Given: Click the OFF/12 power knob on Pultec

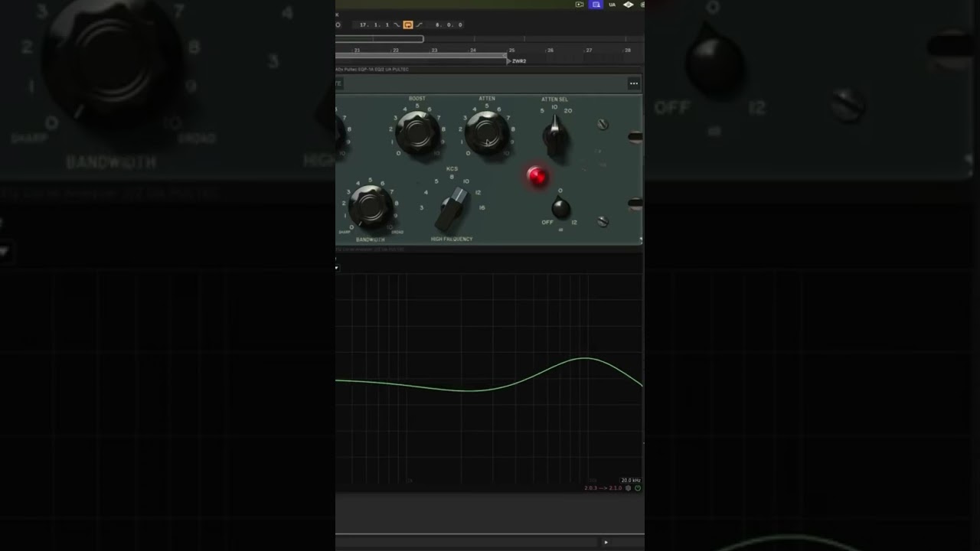Looking at the screenshot, I should coord(561,207).
